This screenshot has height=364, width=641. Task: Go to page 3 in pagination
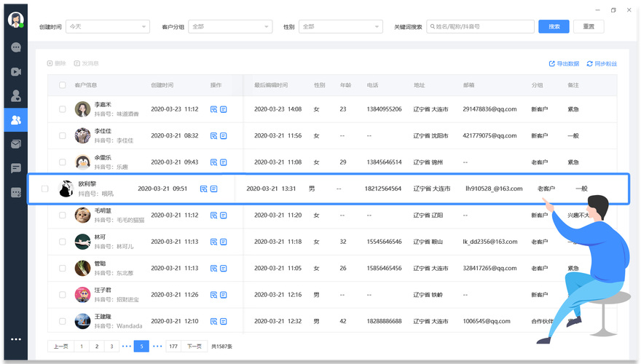point(111,347)
